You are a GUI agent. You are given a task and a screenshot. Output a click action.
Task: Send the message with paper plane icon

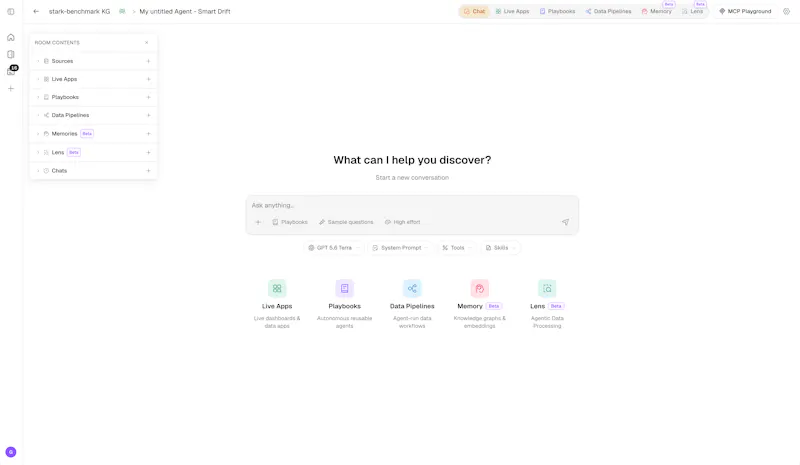tap(565, 222)
